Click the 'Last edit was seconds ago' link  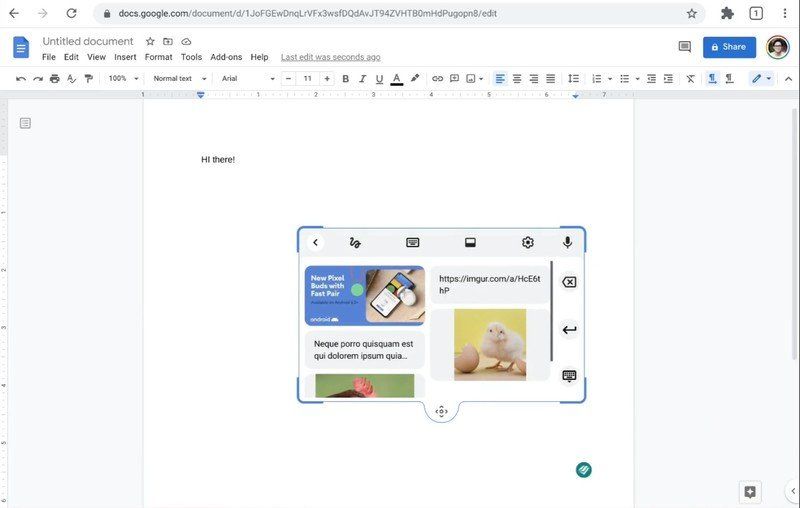coord(331,57)
